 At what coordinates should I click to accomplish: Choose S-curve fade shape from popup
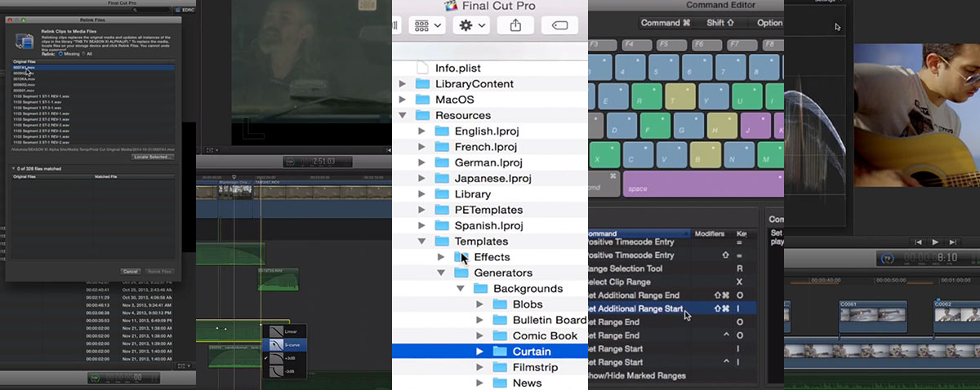(x=283, y=344)
